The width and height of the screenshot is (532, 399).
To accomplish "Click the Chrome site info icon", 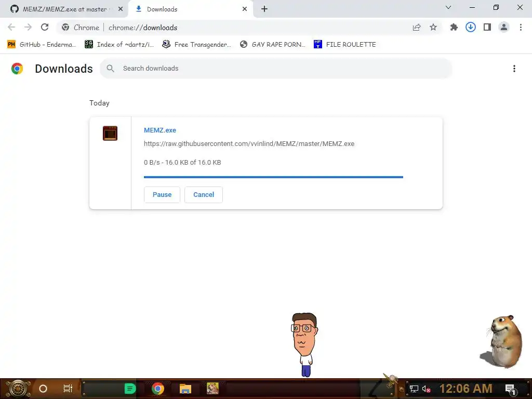I will 65,28.
